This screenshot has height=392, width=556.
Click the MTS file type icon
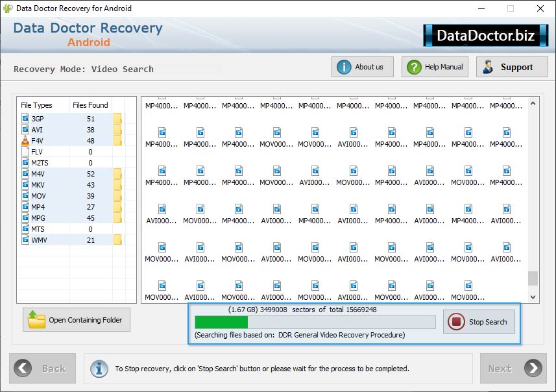pyautogui.click(x=25, y=228)
